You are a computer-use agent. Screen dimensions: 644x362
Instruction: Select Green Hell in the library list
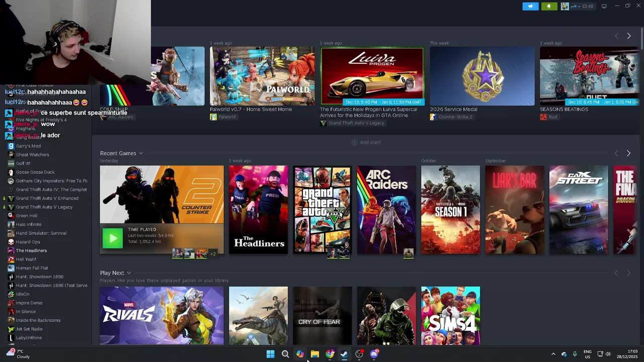click(27, 216)
